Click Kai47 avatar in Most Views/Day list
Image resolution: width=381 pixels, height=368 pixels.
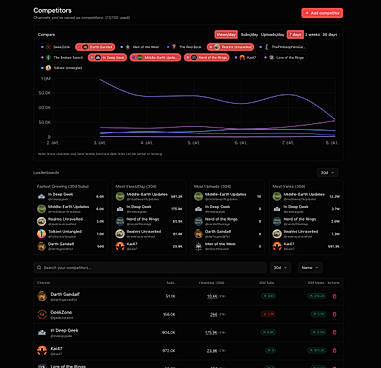[x=120, y=246]
